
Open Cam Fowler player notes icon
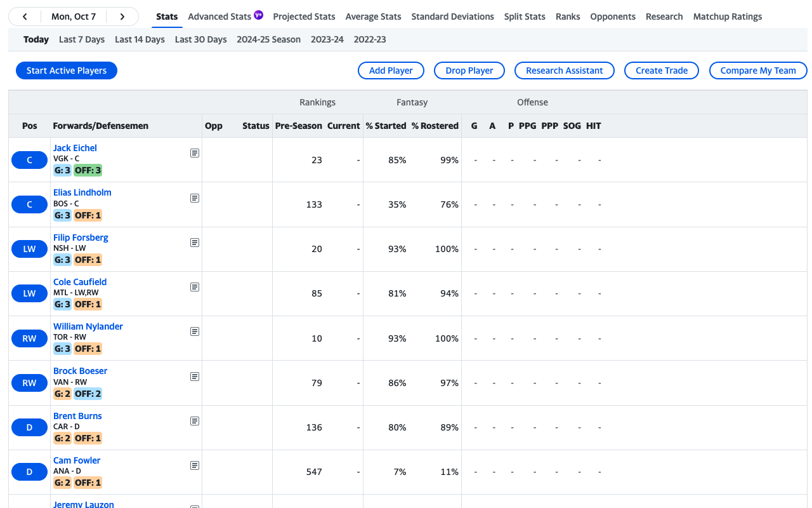195,465
